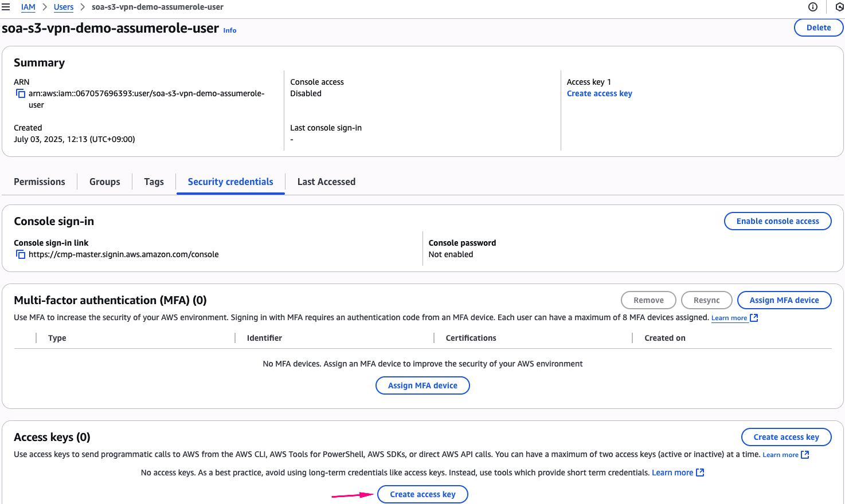Navigate to Users breadcrumb link

coord(64,7)
